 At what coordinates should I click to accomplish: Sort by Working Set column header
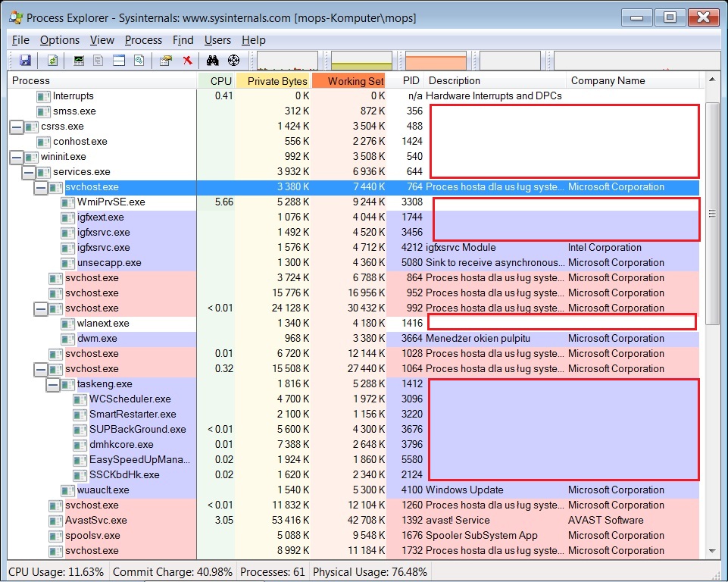pyautogui.click(x=348, y=81)
